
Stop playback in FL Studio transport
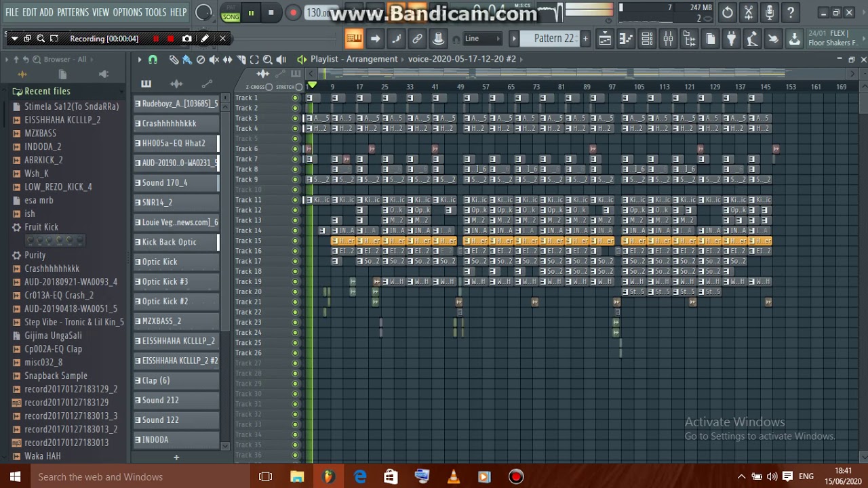271,13
